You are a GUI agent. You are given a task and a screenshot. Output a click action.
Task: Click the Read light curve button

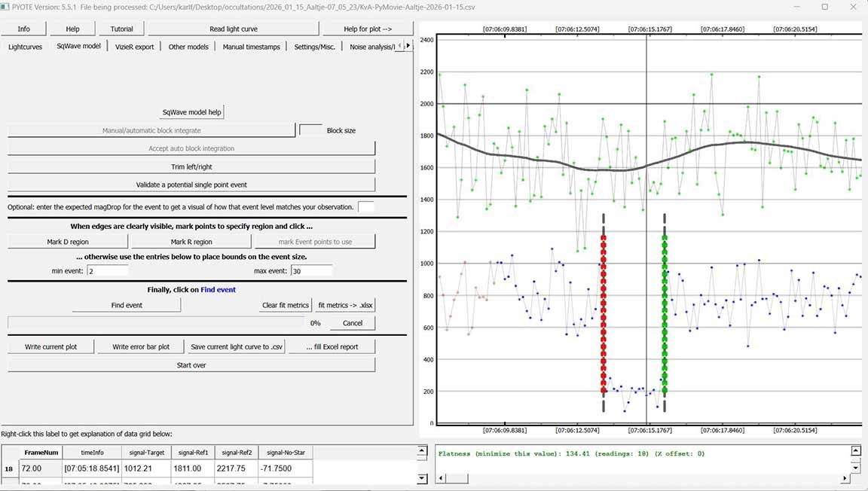click(233, 29)
